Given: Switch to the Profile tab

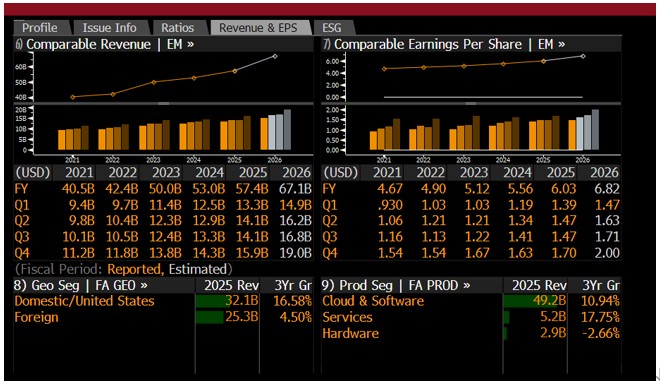Looking at the screenshot, I should (x=40, y=28).
